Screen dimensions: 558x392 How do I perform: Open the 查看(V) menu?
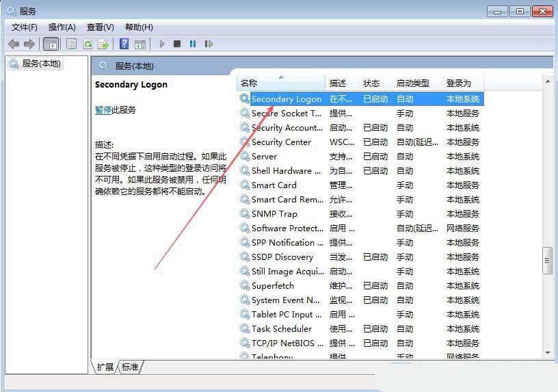(100, 27)
